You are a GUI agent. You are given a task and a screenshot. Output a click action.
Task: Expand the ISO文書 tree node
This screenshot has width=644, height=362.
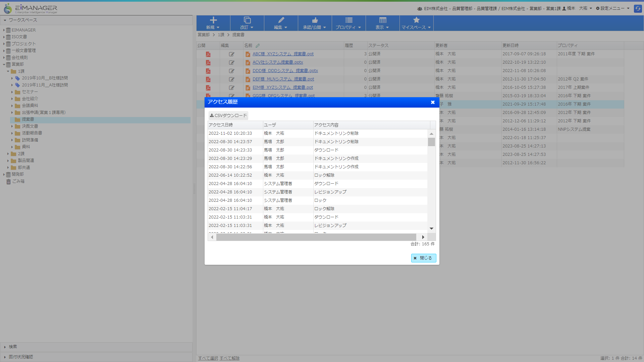(x=4, y=37)
